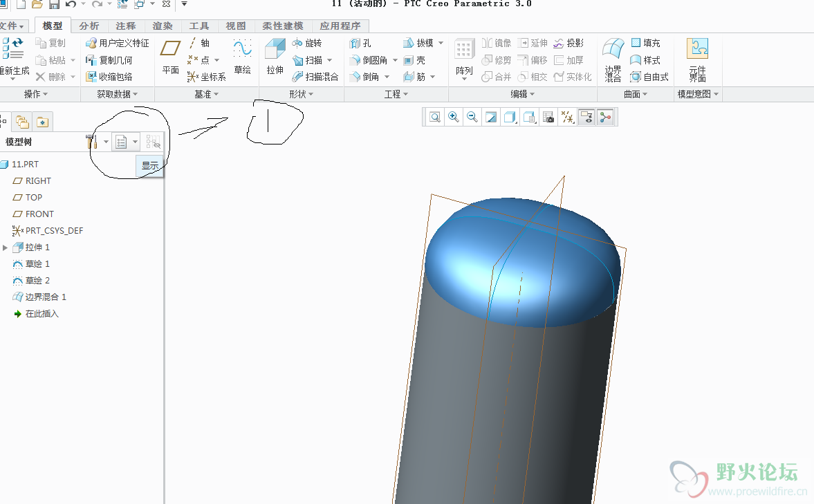Redo the last undone action
Screen dimensions: 814x504
[97, 4]
